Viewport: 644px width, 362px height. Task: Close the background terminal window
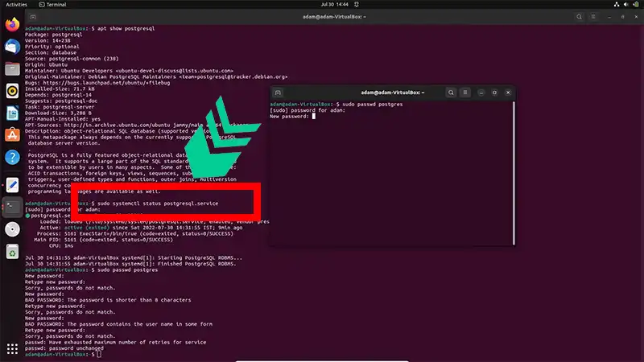coord(636,17)
